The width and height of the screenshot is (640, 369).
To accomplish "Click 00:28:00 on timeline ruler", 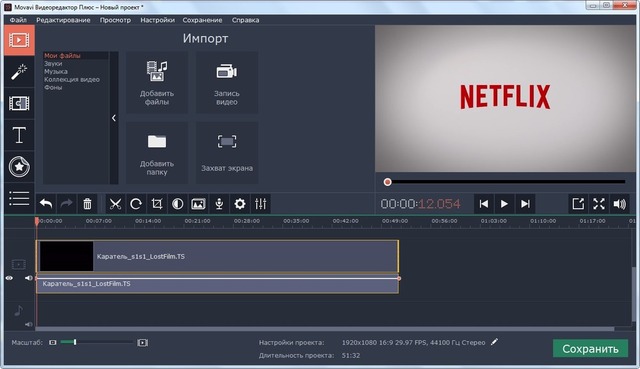I will coord(247,221).
